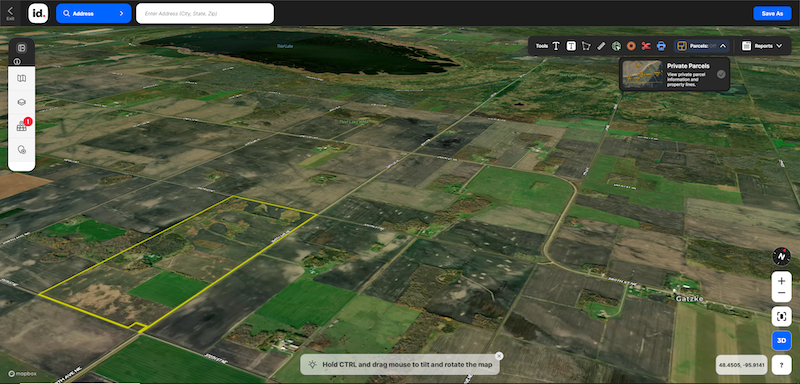The width and height of the screenshot is (800, 384).
Task: Zoom in with the plus button
Action: pos(781,280)
